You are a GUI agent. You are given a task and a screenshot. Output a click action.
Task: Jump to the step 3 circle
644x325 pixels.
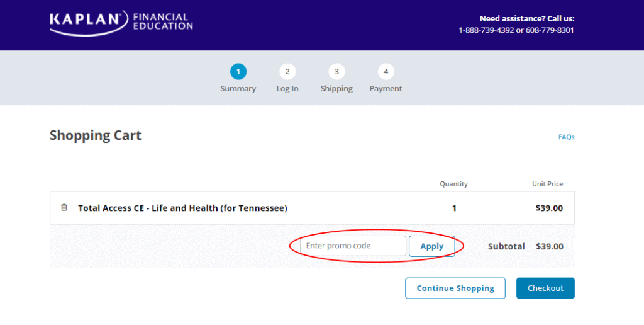pyautogui.click(x=336, y=72)
